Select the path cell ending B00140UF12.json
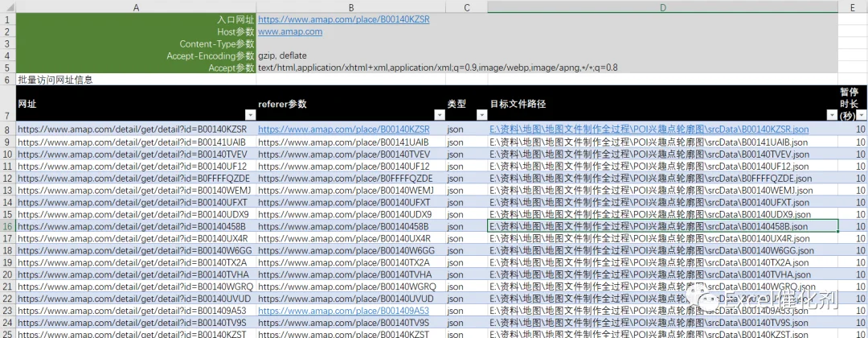The image size is (868, 338). point(662,166)
